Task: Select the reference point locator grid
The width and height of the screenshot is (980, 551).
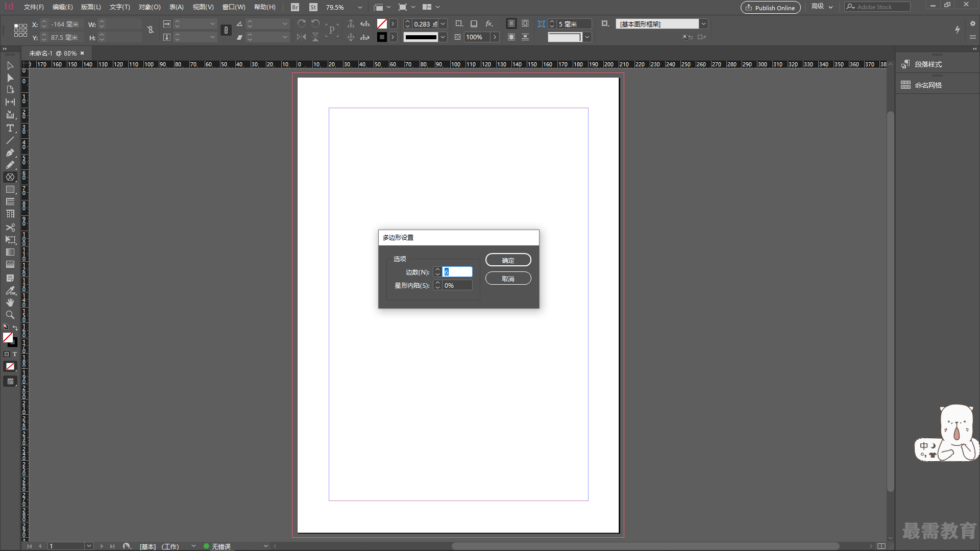Action: (x=20, y=31)
